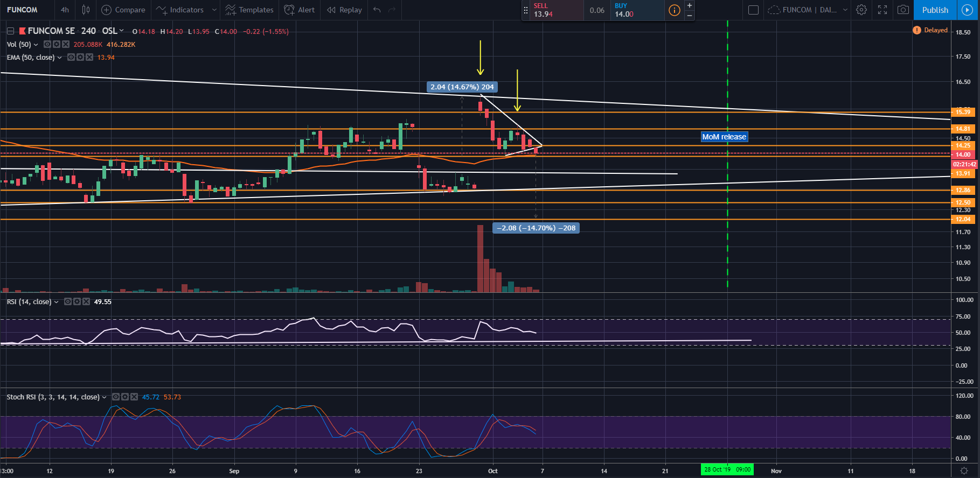
Task: Open the Indicators dialog
Action: 180,10
